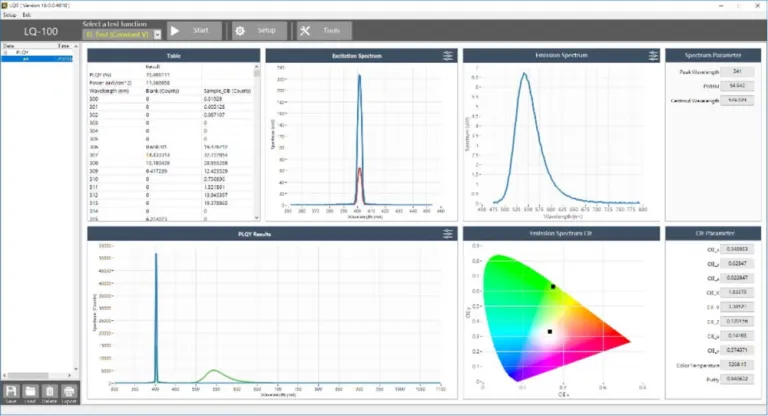Viewport: 768px width, 416px height.
Task: Click the Spectrum Parameter panel header
Action: click(x=713, y=55)
